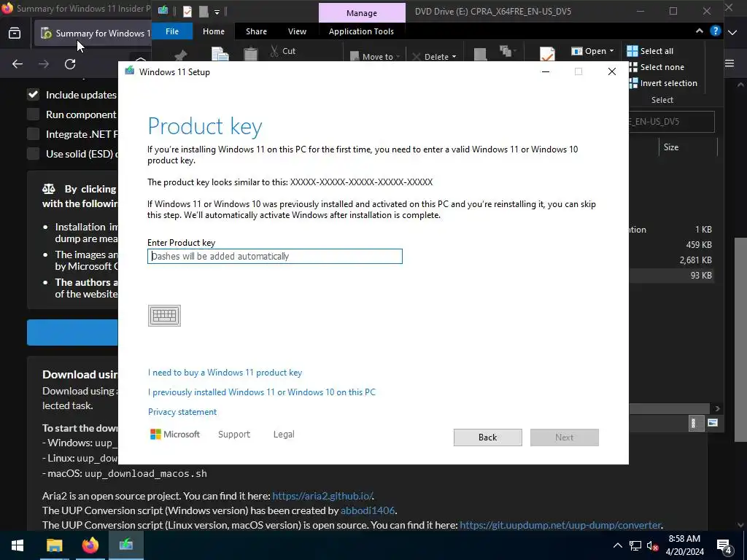Open the Windows Start menu
The width and height of the screenshot is (747, 560).
click(18, 545)
